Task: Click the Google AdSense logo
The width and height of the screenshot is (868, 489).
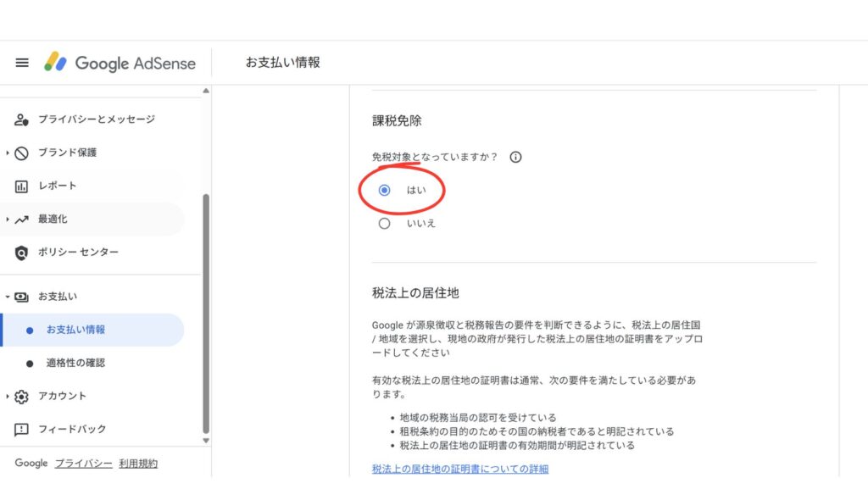Action: pos(120,63)
